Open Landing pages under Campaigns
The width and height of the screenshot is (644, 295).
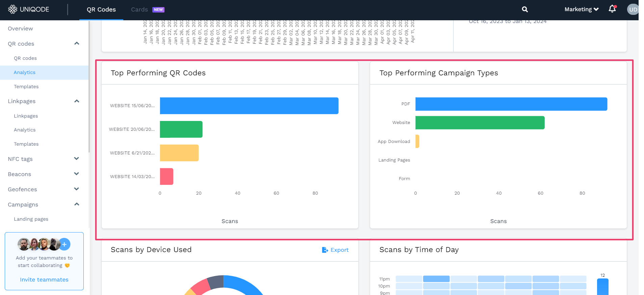click(31, 219)
